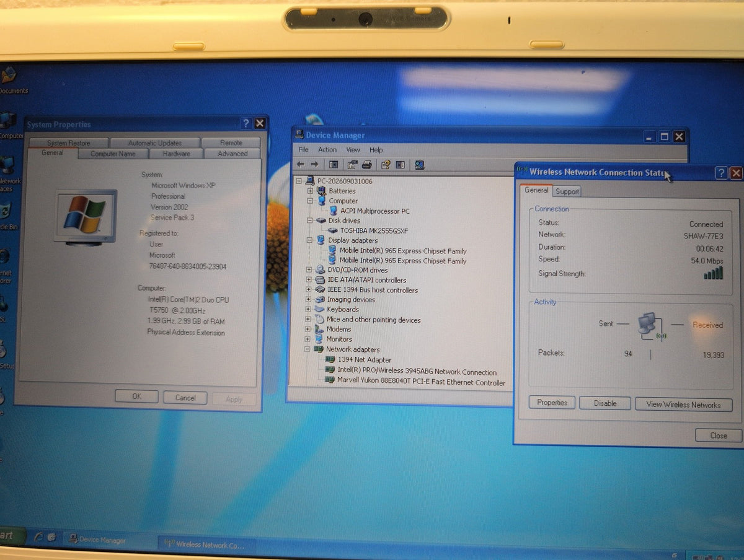Click Close in Wireless Network Connection Status
Viewport: 744px width, 560px height.
point(719,435)
